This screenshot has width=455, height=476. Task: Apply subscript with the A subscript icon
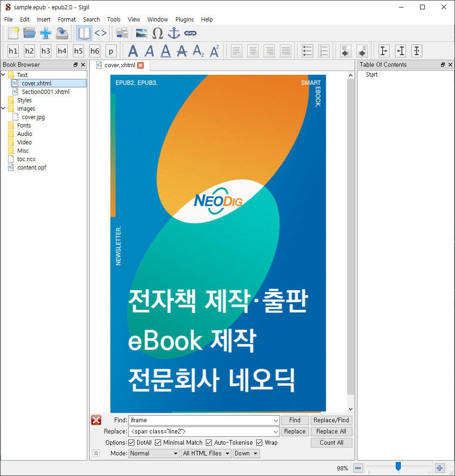coord(198,51)
